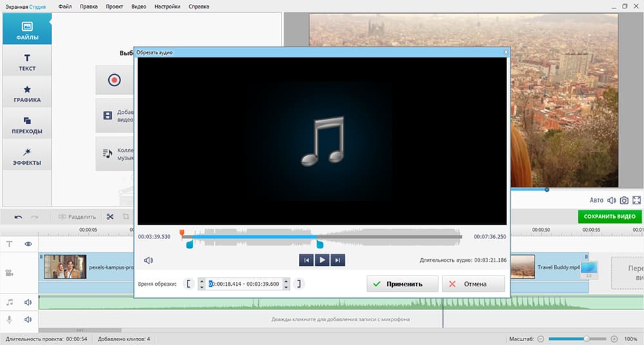
Task: Toggle text track visibility eye icon
Action: pyautogui.click(x=28, y=244)
